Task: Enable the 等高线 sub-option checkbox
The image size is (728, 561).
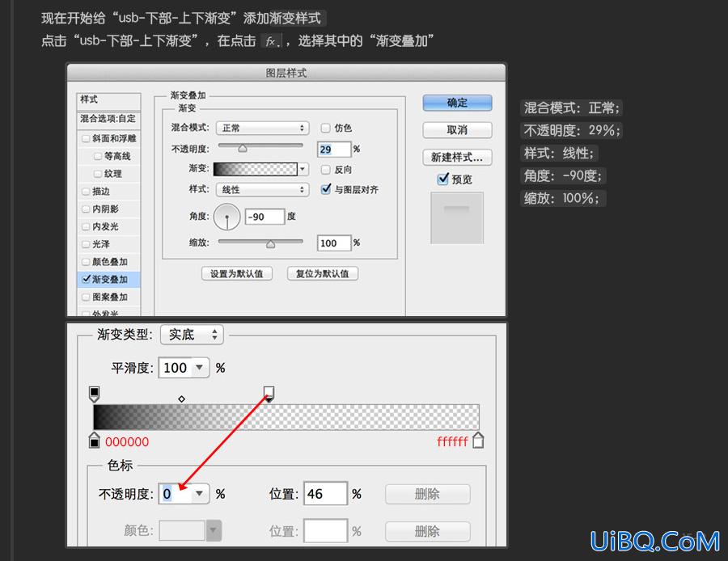Action: click(98, 156)
